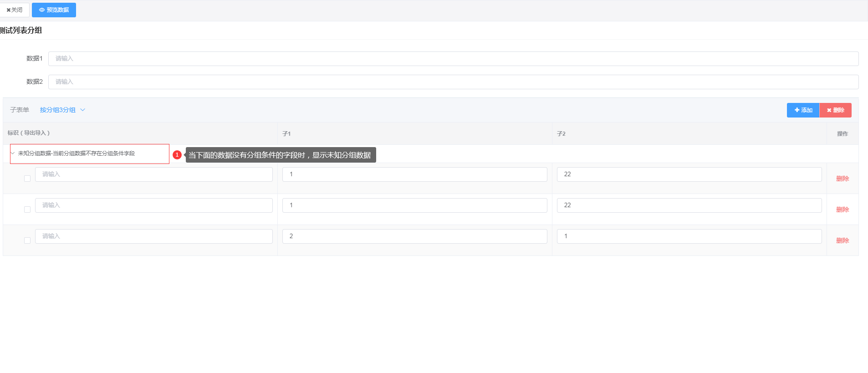Click the 预览数据 preview button
Screen dimensions: 868x373
54,10
